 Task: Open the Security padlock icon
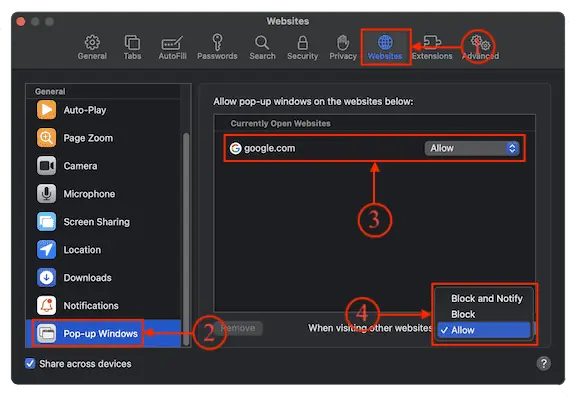(302, 43)
